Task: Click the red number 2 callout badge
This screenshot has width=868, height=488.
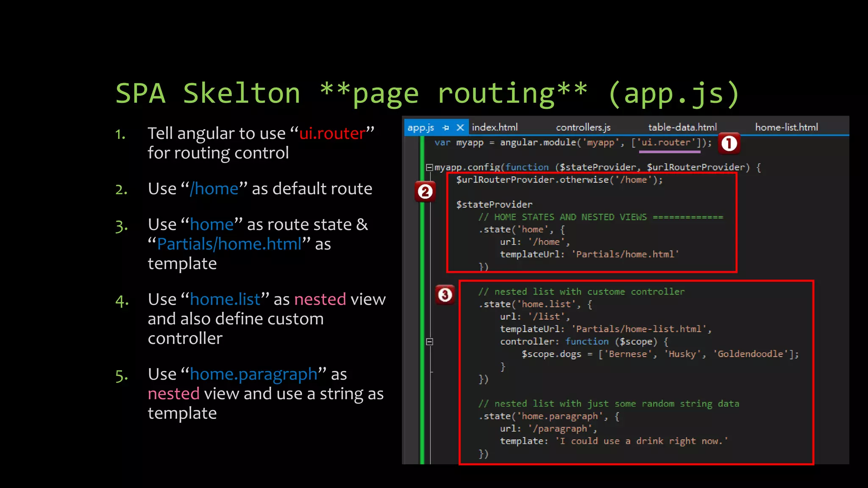Action: 425,192
